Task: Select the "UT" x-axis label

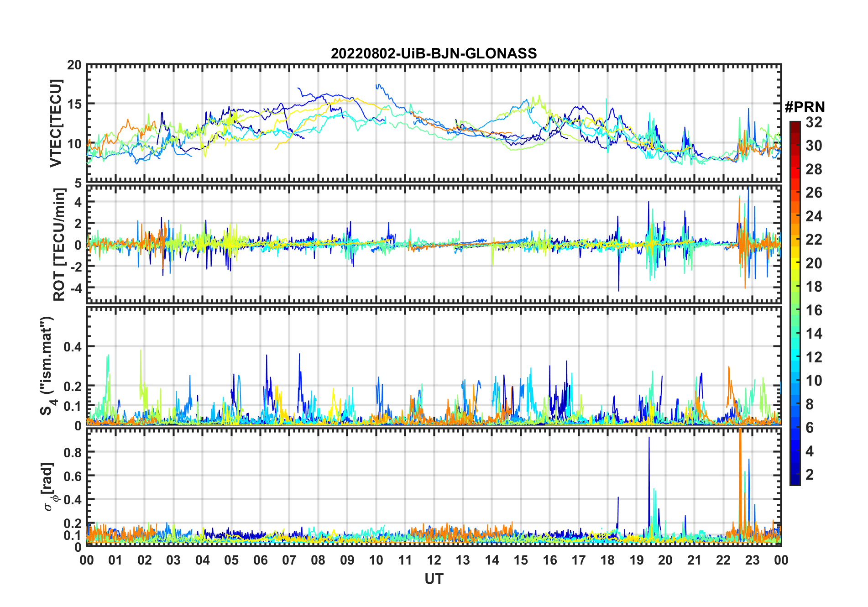Action: coord(434,579)
